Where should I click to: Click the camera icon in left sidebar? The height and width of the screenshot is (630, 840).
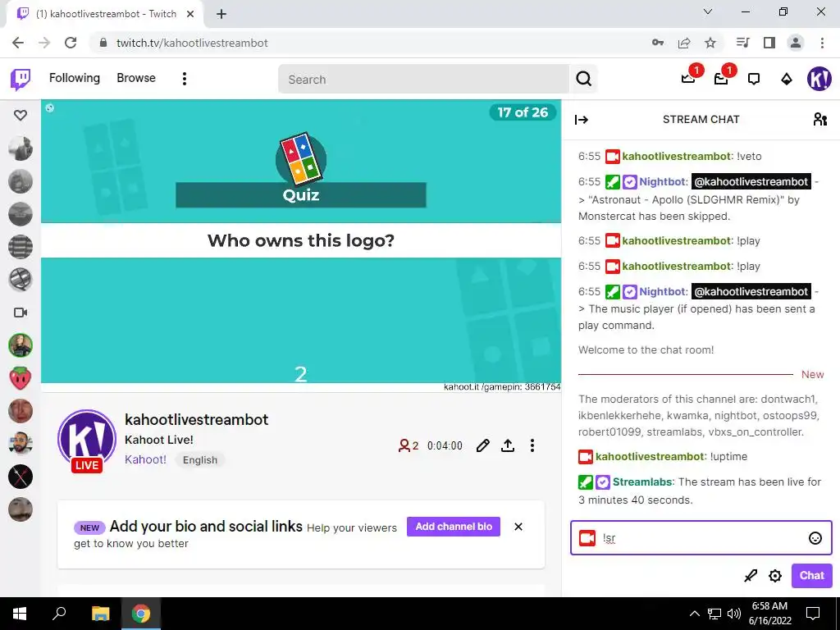pyautogui.click(x=21, y=313)
